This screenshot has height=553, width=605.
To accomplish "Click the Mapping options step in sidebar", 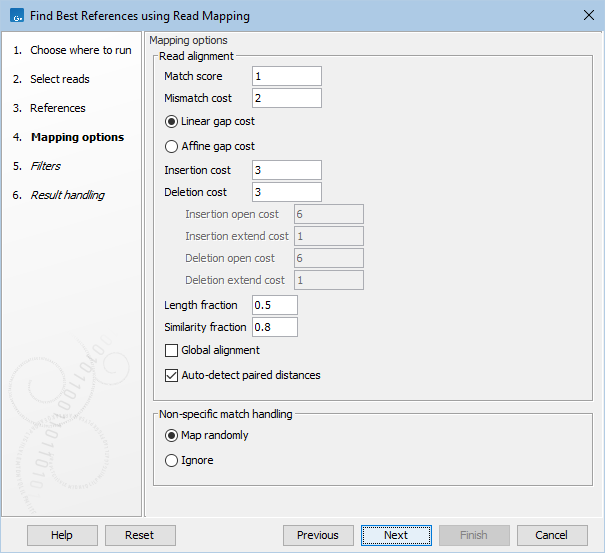I will click(x=77, y=137).
